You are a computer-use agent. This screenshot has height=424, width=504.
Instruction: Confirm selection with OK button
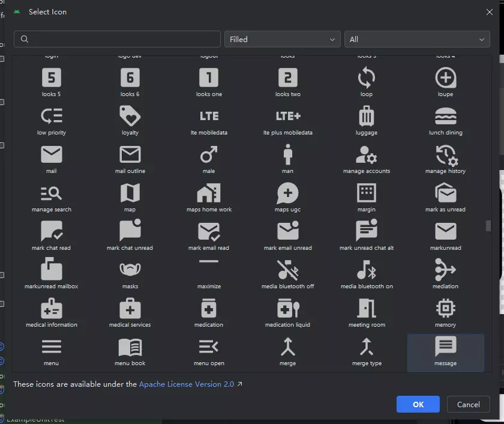[x=418, y=405]
